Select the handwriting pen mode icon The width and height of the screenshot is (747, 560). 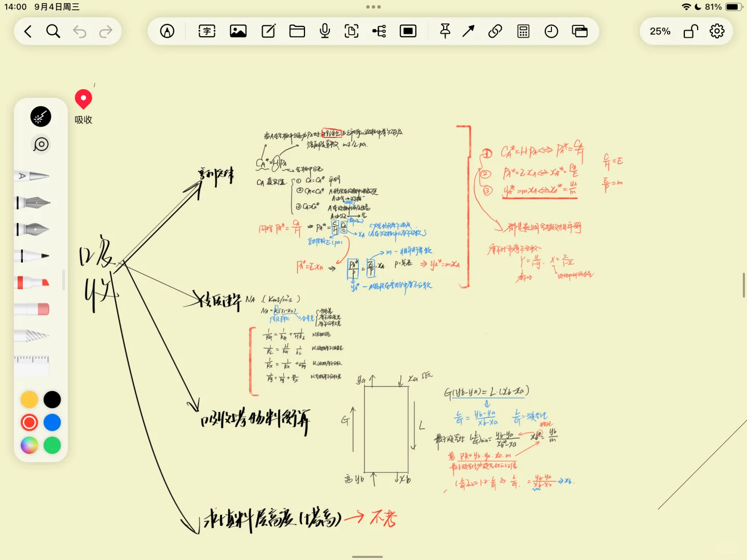pyautogui.click(x=167, y=32)
